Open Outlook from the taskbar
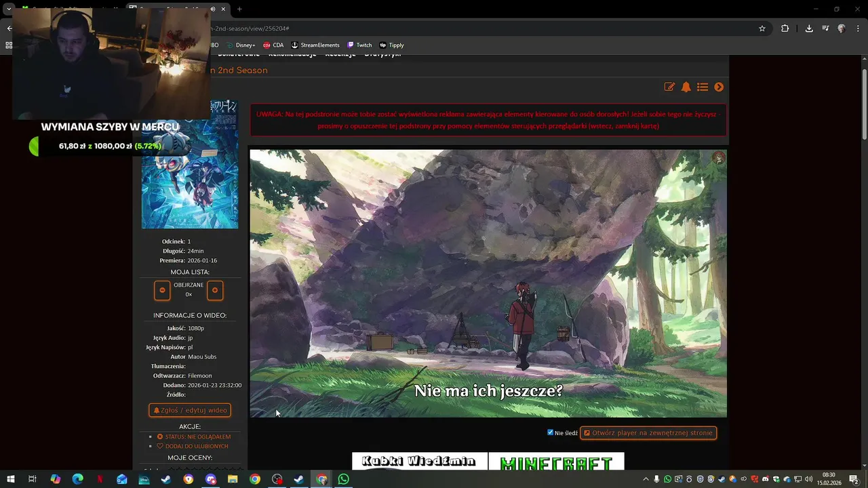The width and height of the screenshot is (868, 488). (122, 479)
